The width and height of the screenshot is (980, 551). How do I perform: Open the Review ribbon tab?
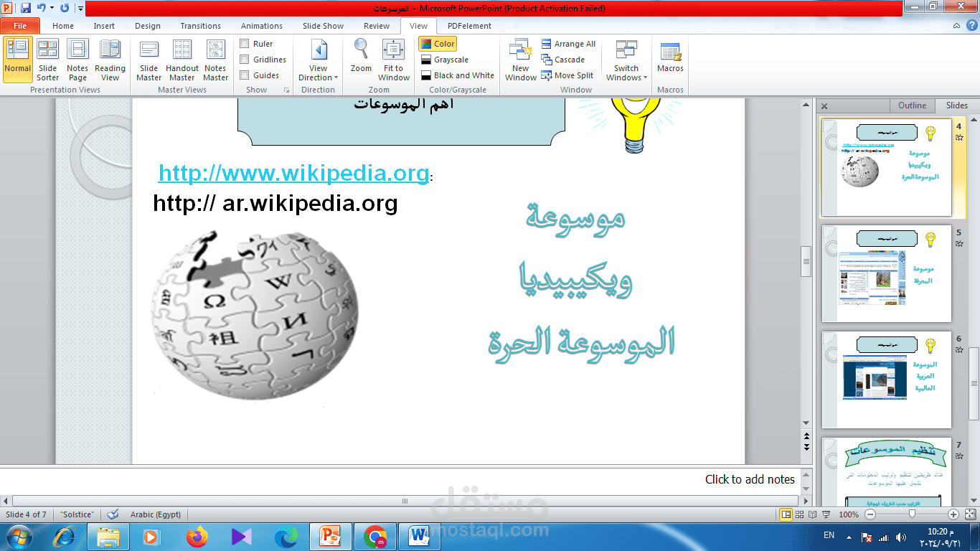pos(377,26)
